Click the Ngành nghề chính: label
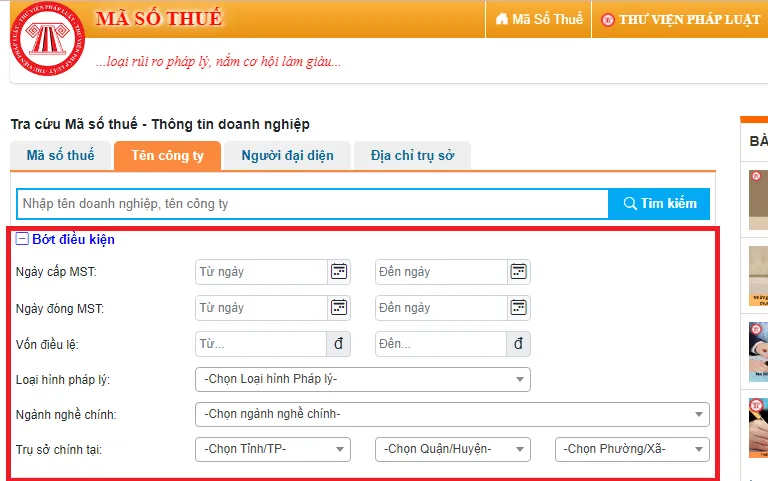Screen dimensions: 768x481 pyautogui.click(x=66, y=414)
